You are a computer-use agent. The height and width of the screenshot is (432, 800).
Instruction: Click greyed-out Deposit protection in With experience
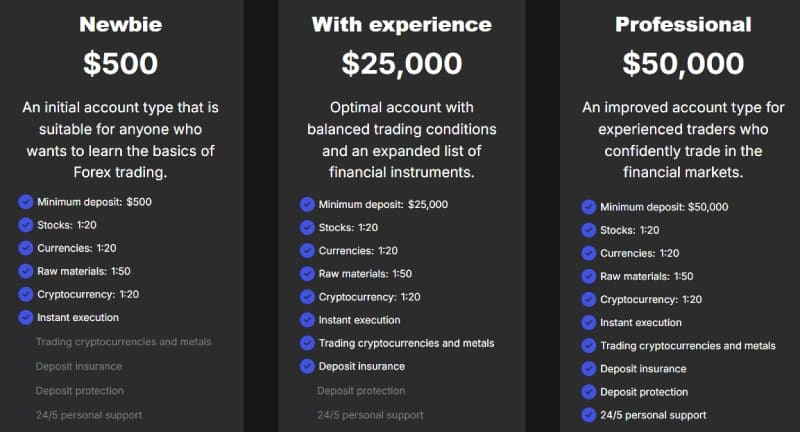361,391
